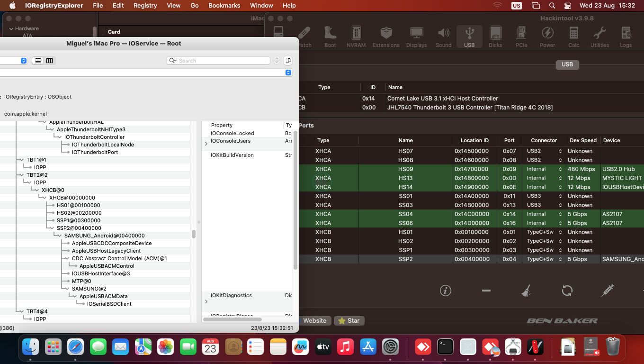Select the SS04 port row
644x364 pixels.
pyautogui.click(x=471, y=214)
